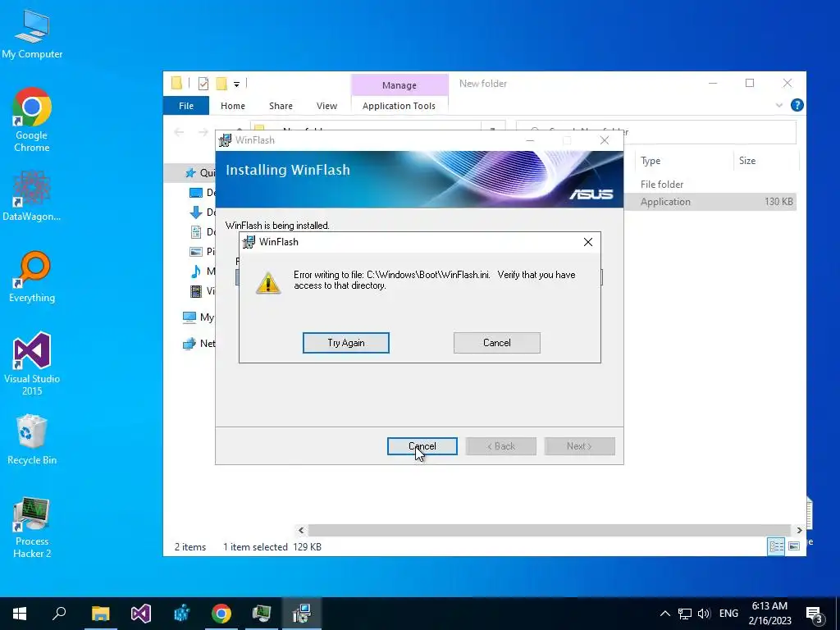Open File Explorer from taskbar

tap(100, 614)
